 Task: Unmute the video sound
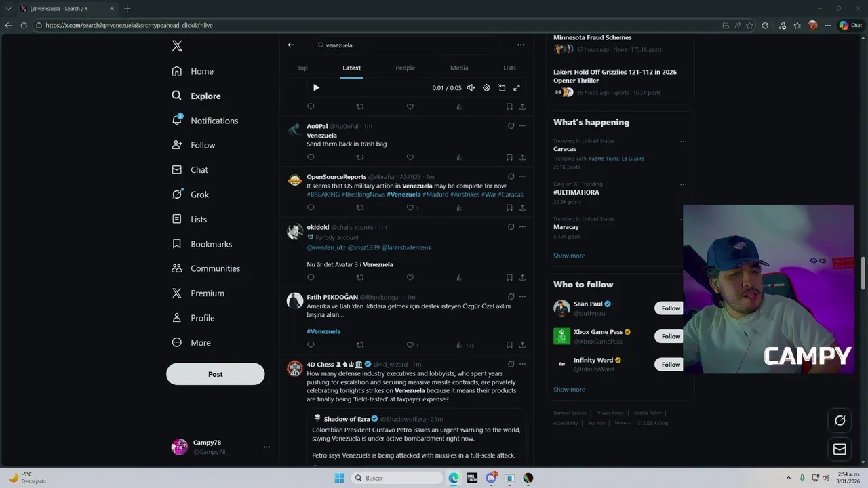471,87
